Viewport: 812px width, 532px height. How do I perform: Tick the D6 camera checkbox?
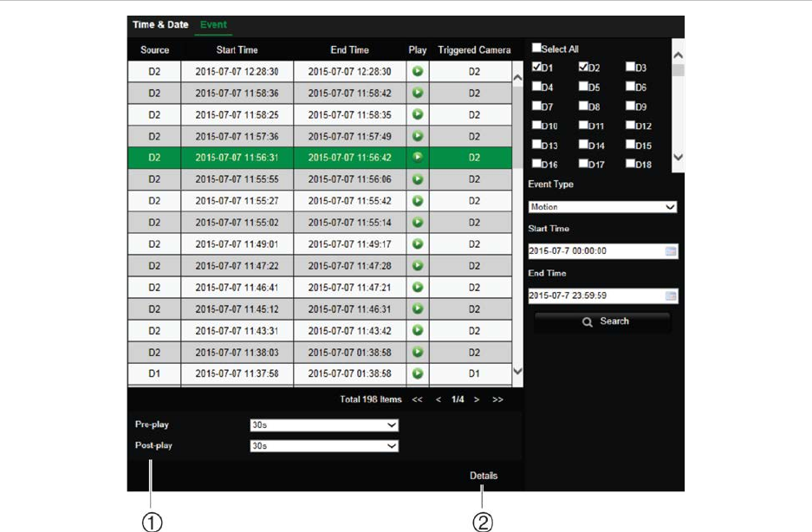(630, 87)
